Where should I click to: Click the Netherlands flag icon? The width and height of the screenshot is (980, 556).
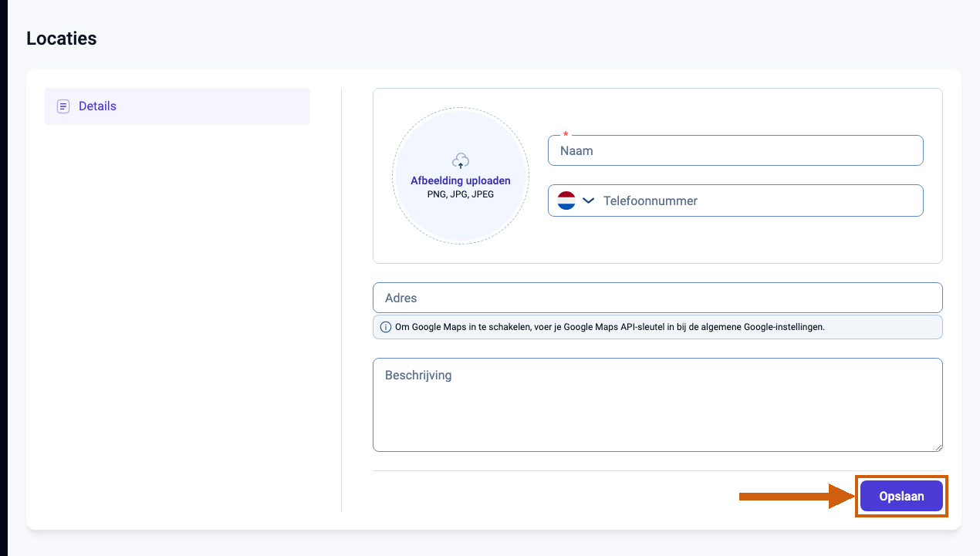(566, 200)
